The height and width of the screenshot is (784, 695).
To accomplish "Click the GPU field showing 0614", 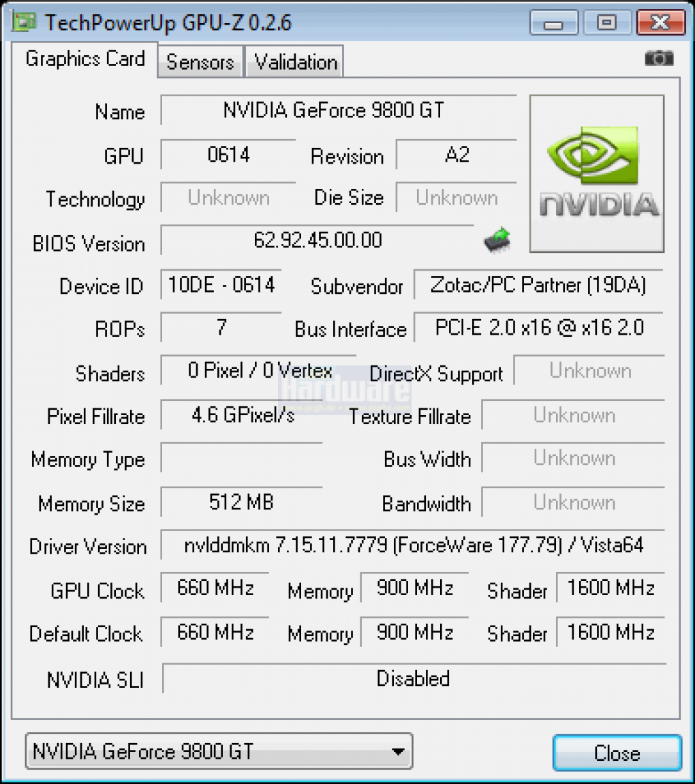I will (x=228, y=155).
